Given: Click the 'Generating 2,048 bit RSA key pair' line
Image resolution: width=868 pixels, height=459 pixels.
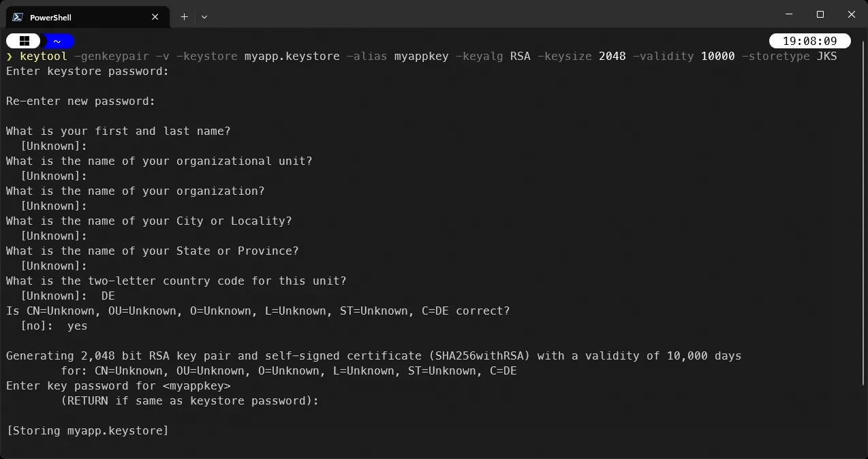Looking at the screenshot, I should (x=373, y=355).
